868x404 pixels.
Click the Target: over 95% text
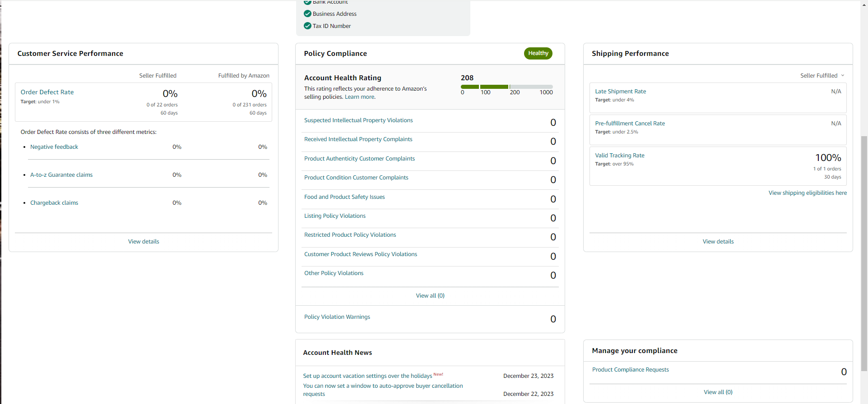point(614,164)
